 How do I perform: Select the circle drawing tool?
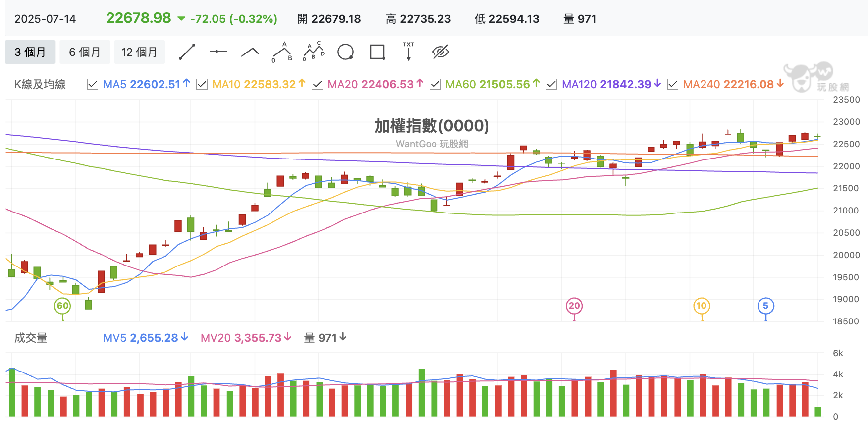(x=345, y=52)
